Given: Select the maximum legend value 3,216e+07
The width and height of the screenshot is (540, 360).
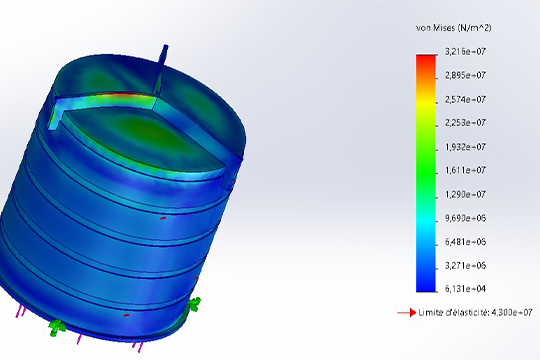Looking at the screenshot, I should [465, 52].
